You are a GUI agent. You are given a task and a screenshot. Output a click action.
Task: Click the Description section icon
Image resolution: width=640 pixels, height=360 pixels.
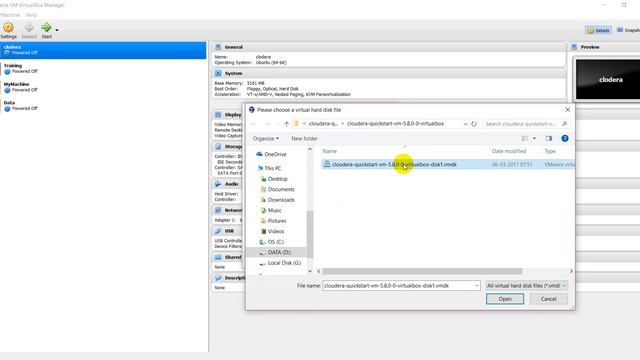(x=218, y=278)
